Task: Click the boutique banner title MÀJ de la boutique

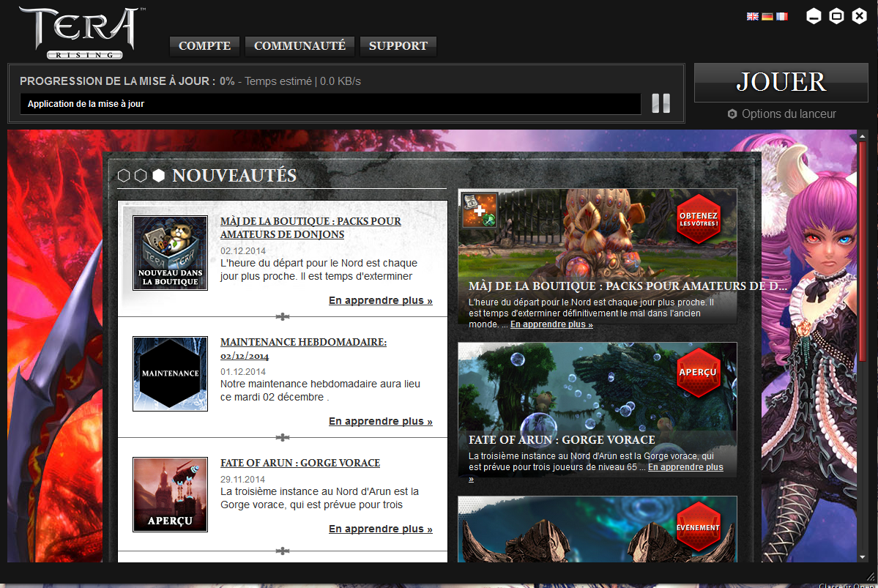Action: [628, 286]
